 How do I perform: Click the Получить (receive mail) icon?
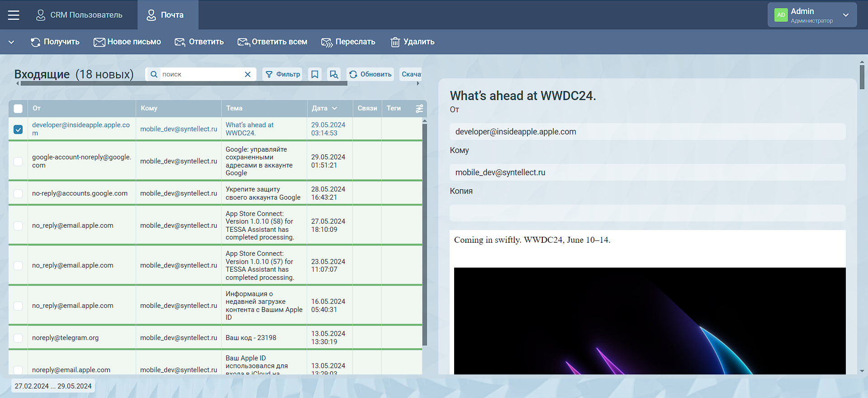pyautogui.click(x=35, y=42)
